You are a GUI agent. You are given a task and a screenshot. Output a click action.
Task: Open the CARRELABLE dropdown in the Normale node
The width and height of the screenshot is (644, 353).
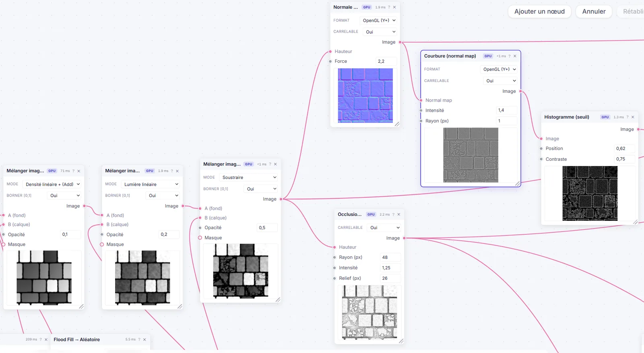click(380, 32)
